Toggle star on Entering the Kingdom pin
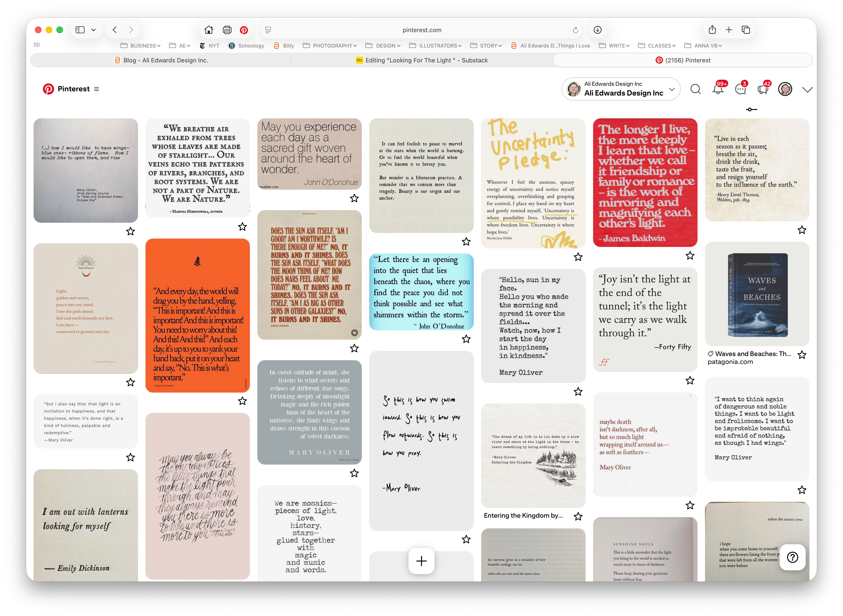This screenshot has height=616, width=843. [x=578, y=517]
